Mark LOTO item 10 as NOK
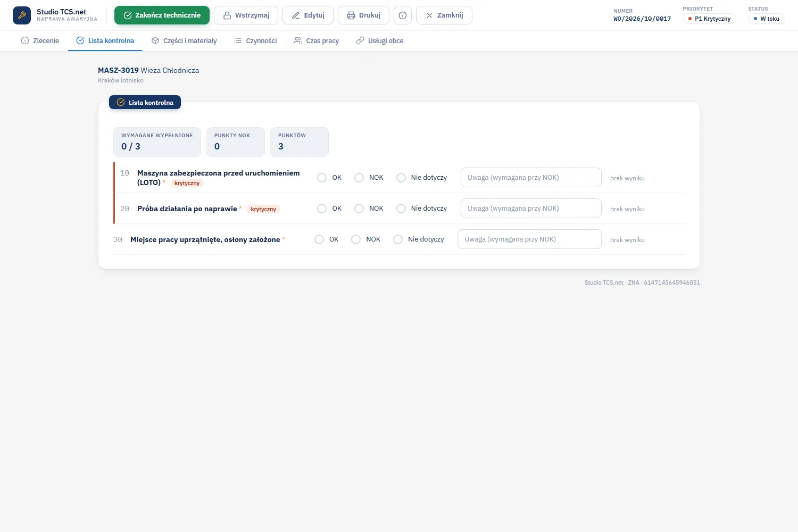Viewport: 798px width, 532px height. pyautogui.click(x=359, y=178)
